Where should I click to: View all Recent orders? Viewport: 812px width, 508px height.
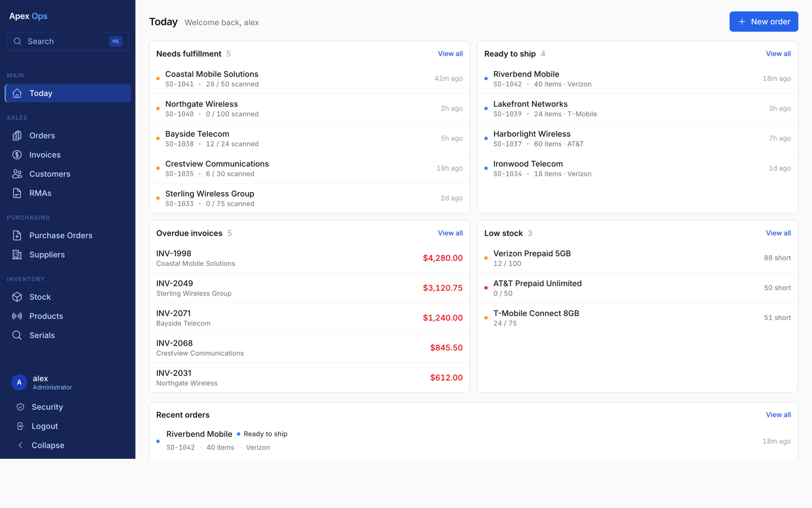point(778,415)
